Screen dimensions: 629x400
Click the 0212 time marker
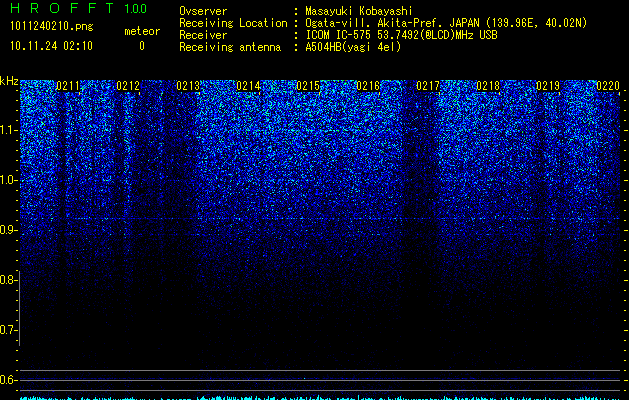128,86
